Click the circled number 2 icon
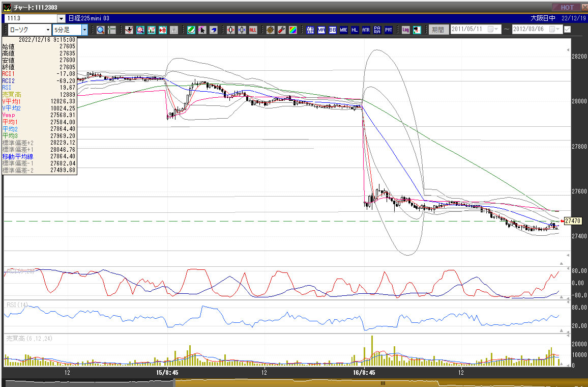This screenshot has width=588, height=387. [x=140, y=30]
